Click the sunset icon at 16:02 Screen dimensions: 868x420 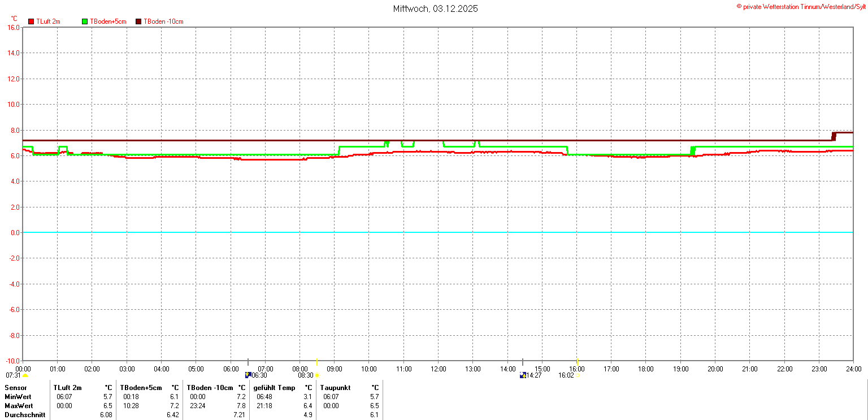pos(578,375)
